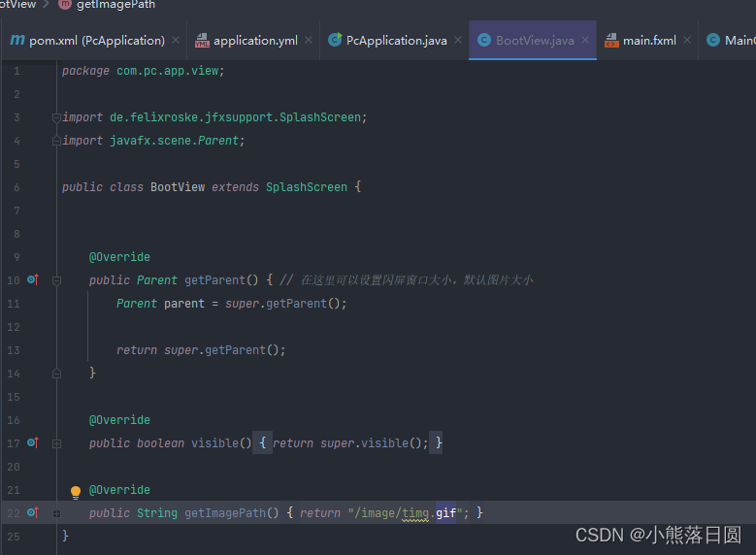Viewport: 756px width, 555px height.
Task: Click the @Override annotation on line 21
Action: pos(119,490)
